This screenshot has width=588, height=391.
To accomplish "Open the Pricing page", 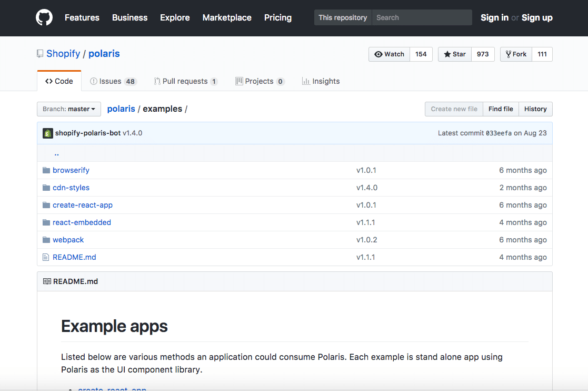I will [x=277, y=17].
